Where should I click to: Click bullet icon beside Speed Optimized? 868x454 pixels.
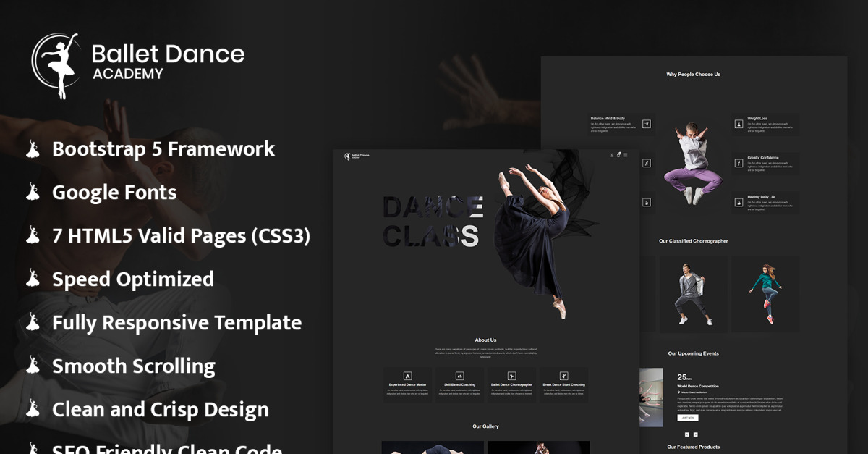coord(33,279)
